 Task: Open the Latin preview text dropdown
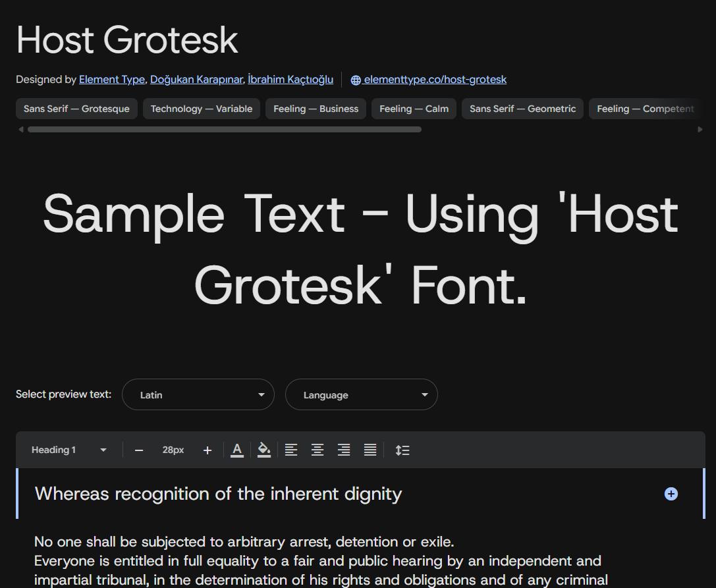pyautogui.click(x=198, y=394)
